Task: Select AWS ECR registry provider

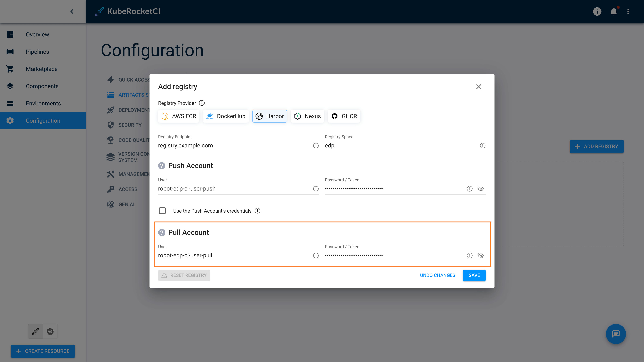Action: click(x=179, y=116)
